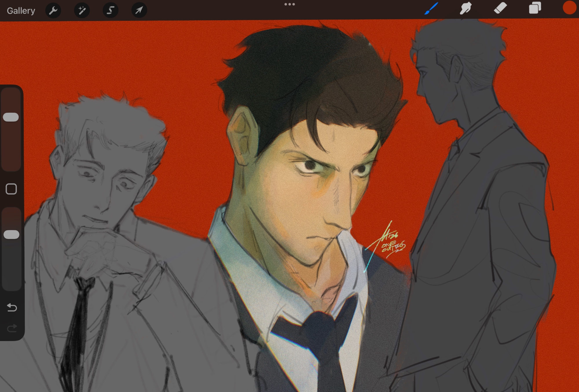Viewport: 579px width, 392px height.
Task: Activate the Selection tool
Action: [x=111, y=11]
